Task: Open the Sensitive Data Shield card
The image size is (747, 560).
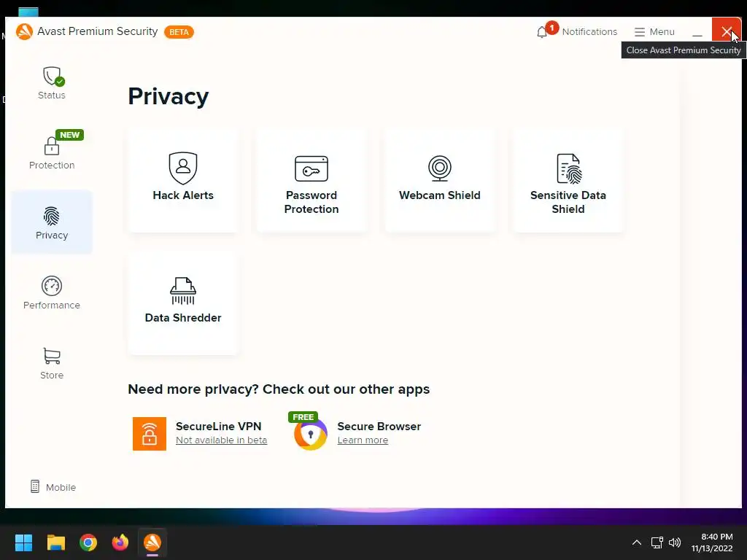Action: [x=568, y=180]
